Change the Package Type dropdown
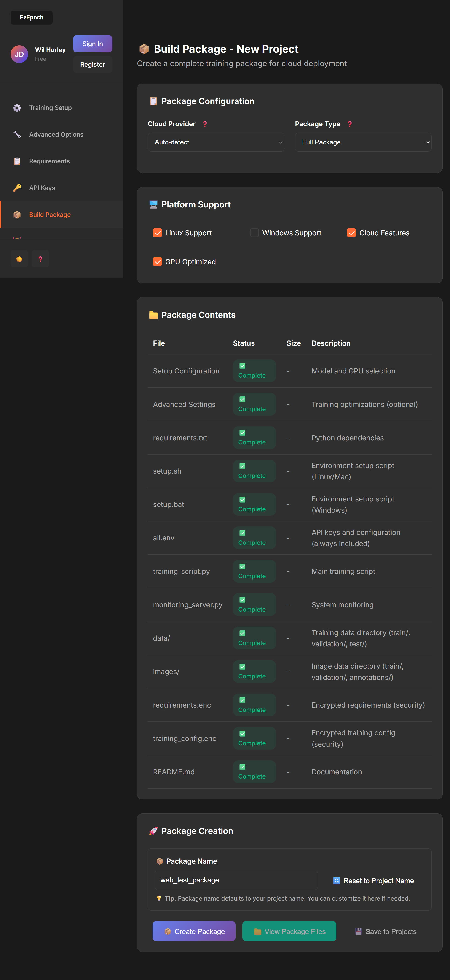Screen dimensions: 450x980 click(x=363, y=142)
